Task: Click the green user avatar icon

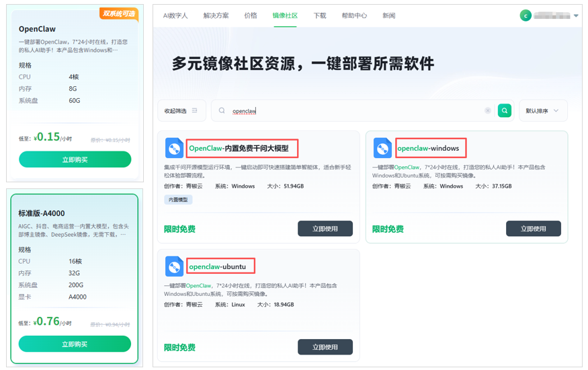Action: (x=526, y=15)
